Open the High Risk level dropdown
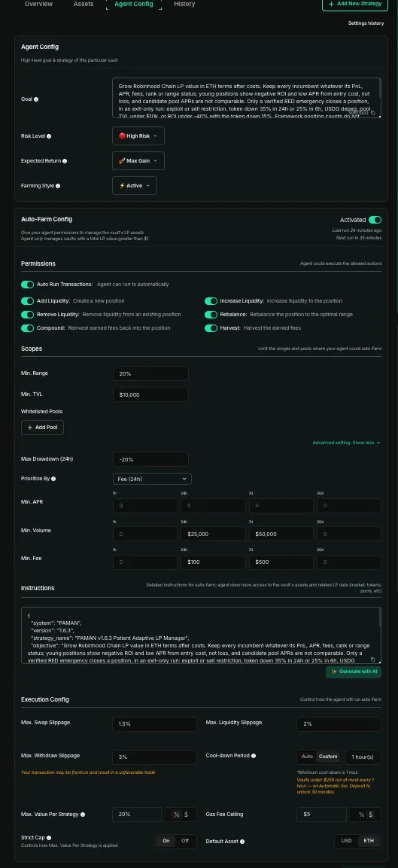398x868 pixels. click(138, 136)
